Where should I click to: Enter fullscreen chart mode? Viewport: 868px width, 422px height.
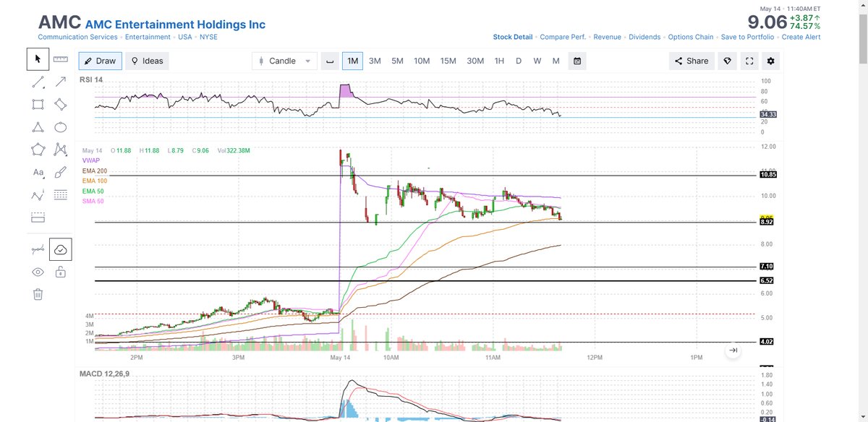pos(749,61)
